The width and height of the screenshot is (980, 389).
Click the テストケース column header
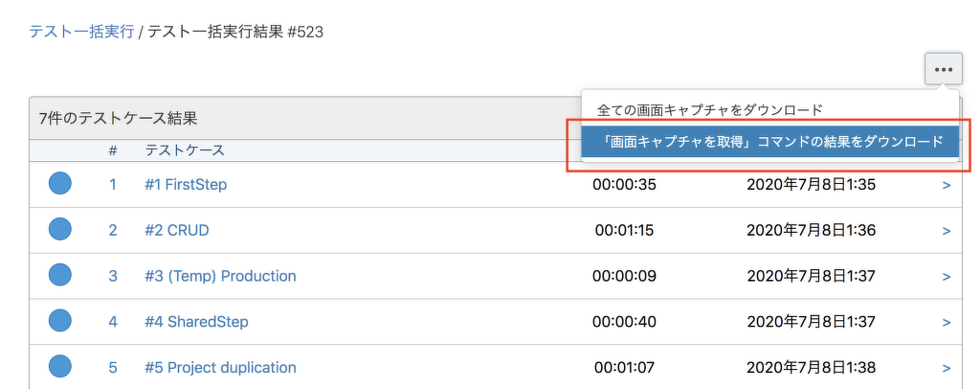(x=185, y=150)
